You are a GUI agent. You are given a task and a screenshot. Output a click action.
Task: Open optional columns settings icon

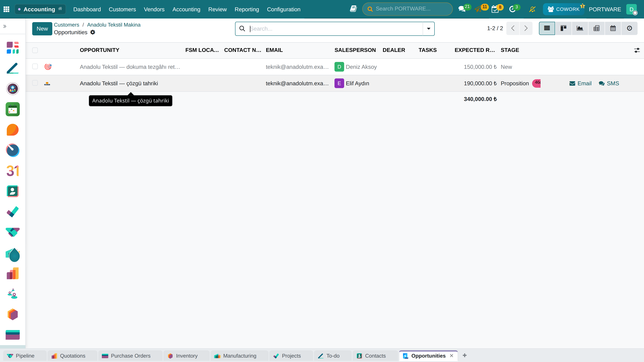[637, 50]
